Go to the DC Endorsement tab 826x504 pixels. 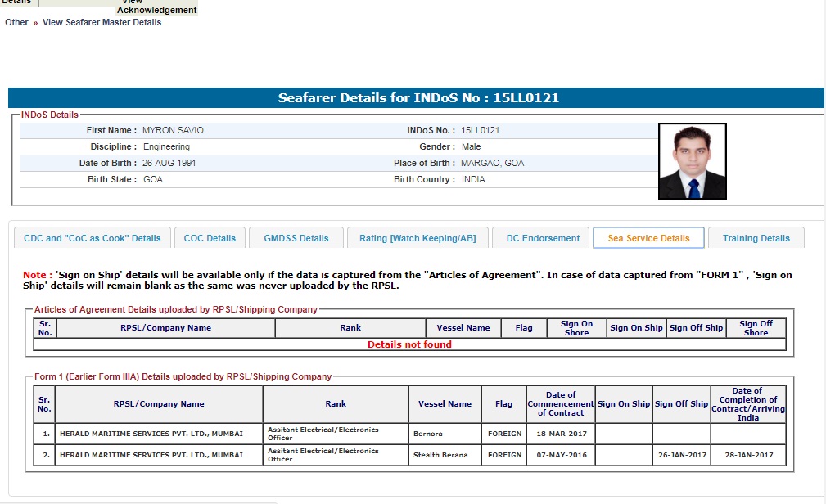pyautogui.click(x=543, y=238)
